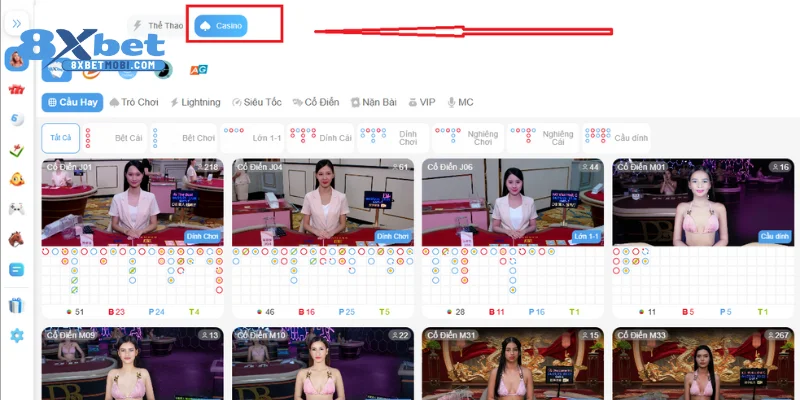Open the Cổ Điển J01 table video
Image resolution: width=800 pixels, height=400 pixels.
(133, 203)
